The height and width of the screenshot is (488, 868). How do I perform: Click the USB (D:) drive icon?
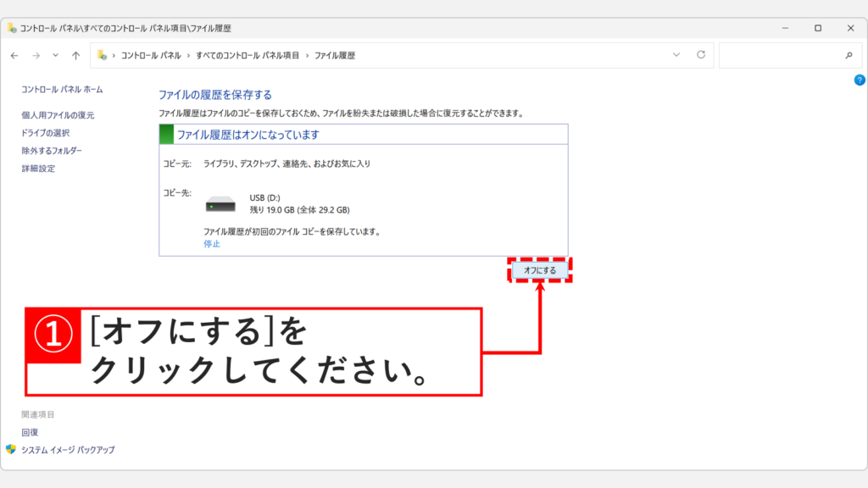coord(220,203)
